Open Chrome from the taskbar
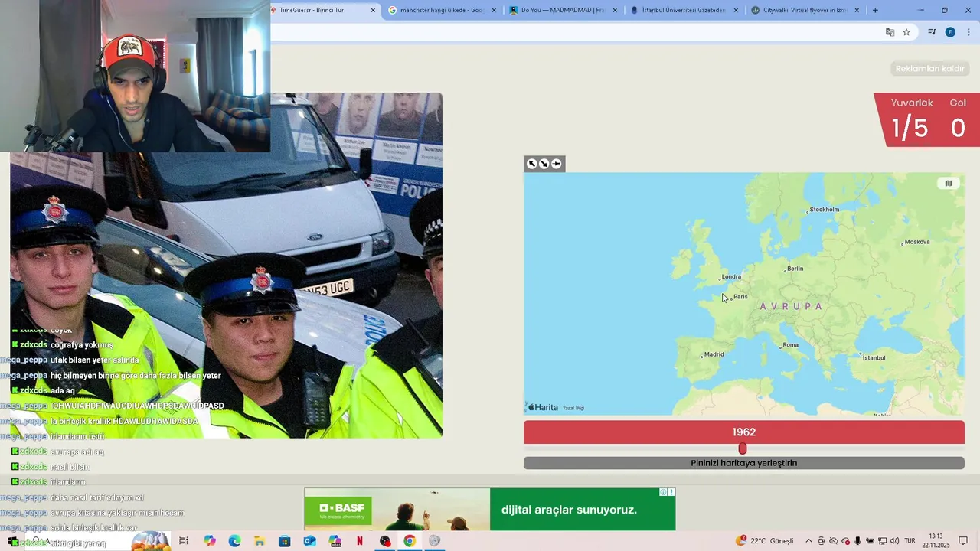980x551 pixels. (x=410, y=541)
